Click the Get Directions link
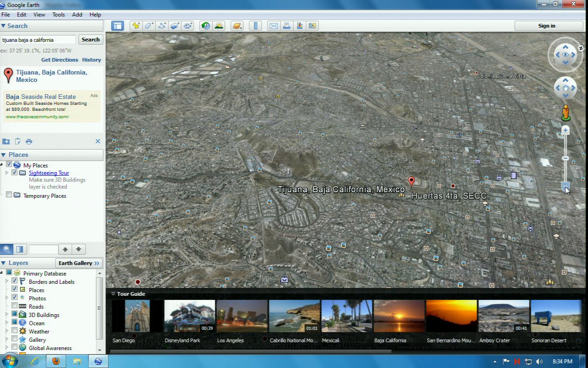This screenshot has height=368, width=588. click(x=59, y=60)
